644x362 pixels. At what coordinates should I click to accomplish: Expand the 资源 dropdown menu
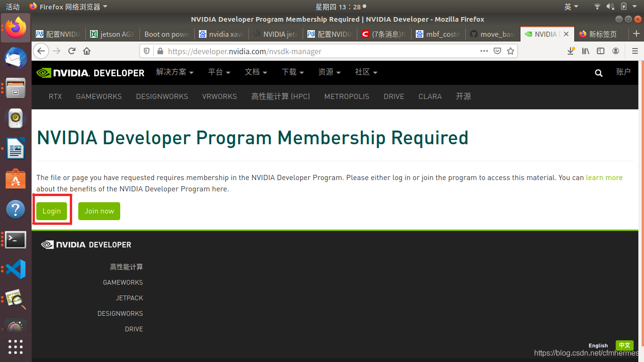[x=330, y=72]
